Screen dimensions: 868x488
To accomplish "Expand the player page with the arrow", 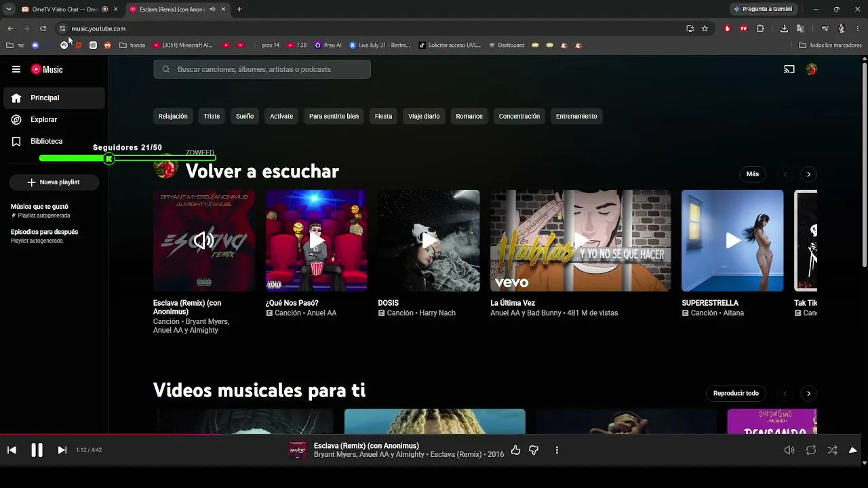I will [x=853, y=450].
